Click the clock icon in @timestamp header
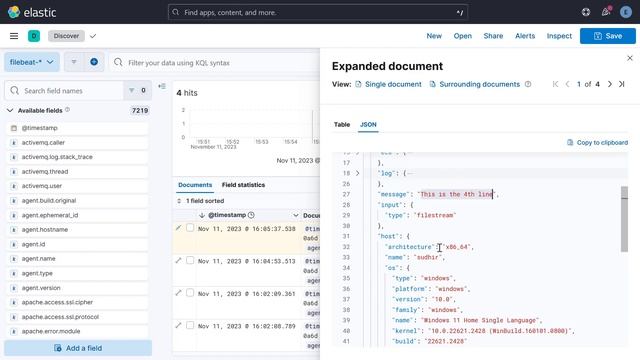Screen dimensions: 640x360 (251, 215)
